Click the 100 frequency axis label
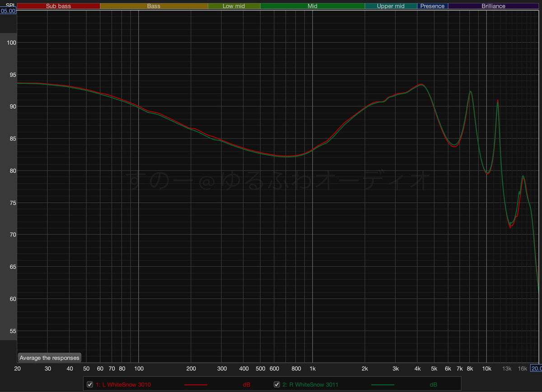Screen dimensions: 542x392 coord(138,369)
